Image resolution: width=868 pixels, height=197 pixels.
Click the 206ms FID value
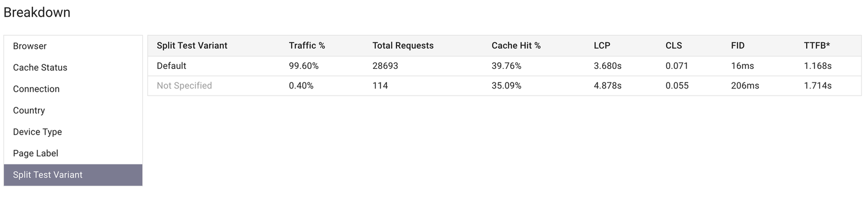point(745,86)
